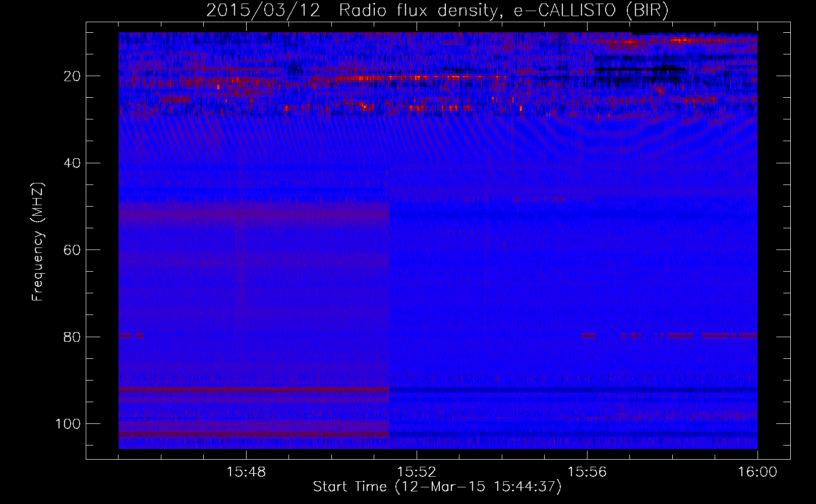The image size is (816, 504).
Task: Click the frequency tick label '60'
Action: 72,250
